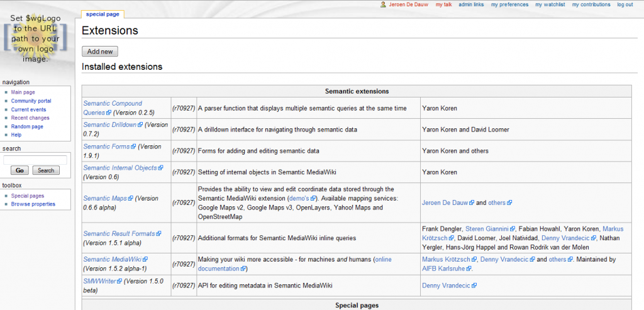Click the wiki logo placeholder image
644x310 pixels.
click(36, 38)
